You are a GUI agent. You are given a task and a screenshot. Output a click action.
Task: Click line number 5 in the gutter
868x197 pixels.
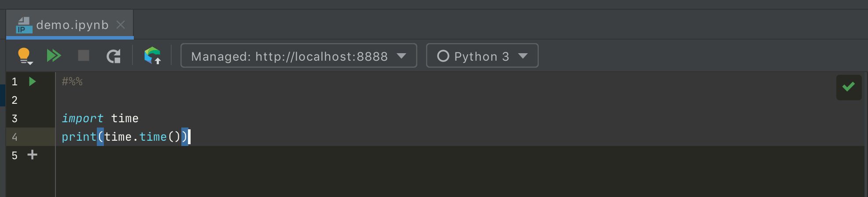15,155
